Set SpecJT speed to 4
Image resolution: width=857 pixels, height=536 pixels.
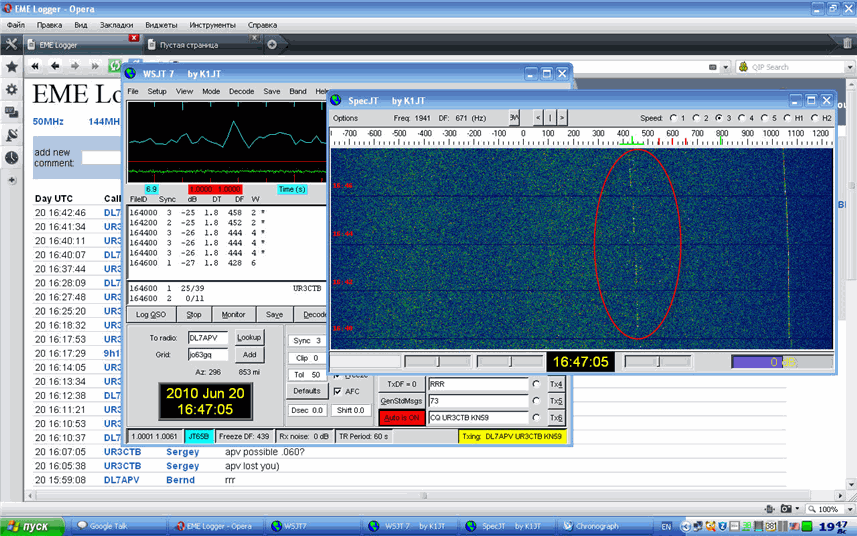pyautogui.click(x=742, y=118)
